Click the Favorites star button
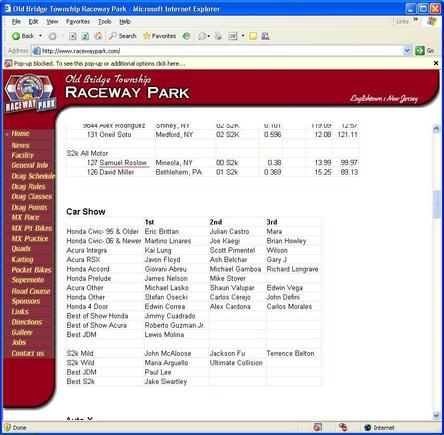This screenshot has height=435, width=444. [x=159, y=36]
